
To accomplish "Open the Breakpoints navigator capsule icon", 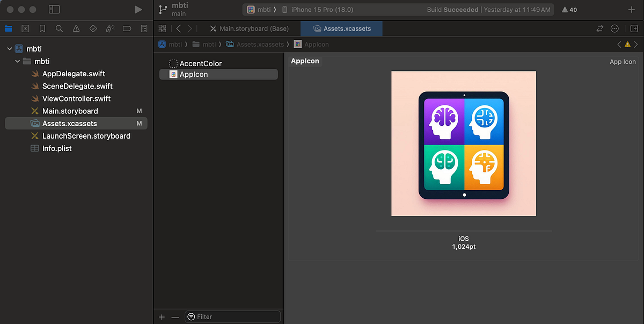I will (x=127, y=29).
